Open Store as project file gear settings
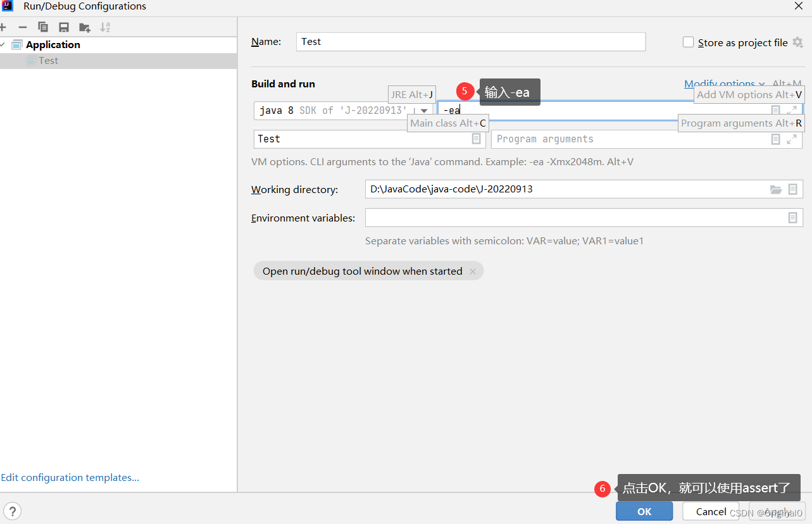812x524 pixels. [797, 42]
